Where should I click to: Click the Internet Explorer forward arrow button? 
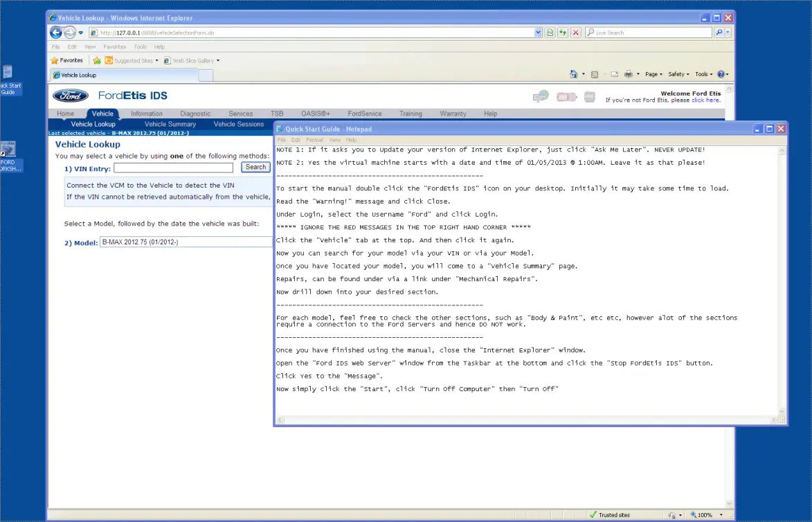[x=69, y=32]
